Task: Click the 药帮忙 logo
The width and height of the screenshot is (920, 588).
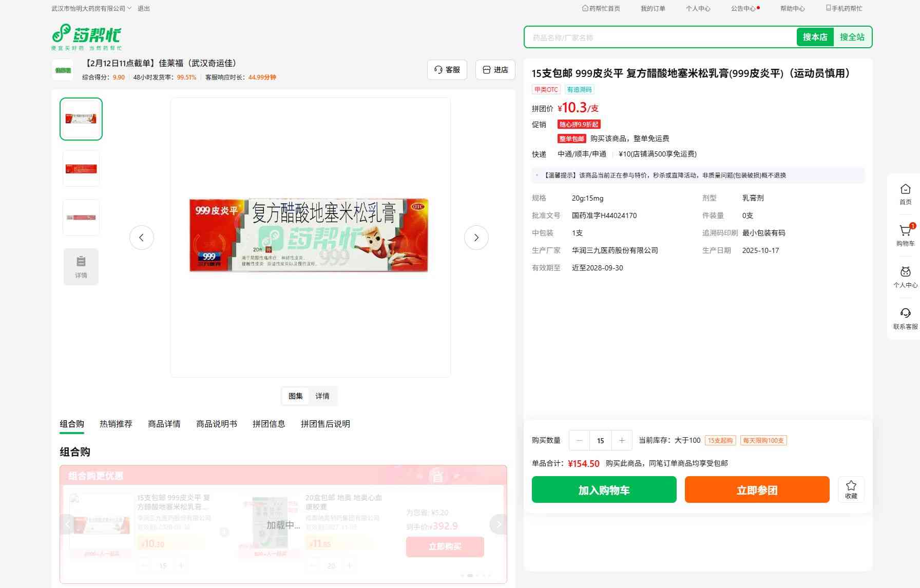Action: pyautogui.click(x=87, y=37)
